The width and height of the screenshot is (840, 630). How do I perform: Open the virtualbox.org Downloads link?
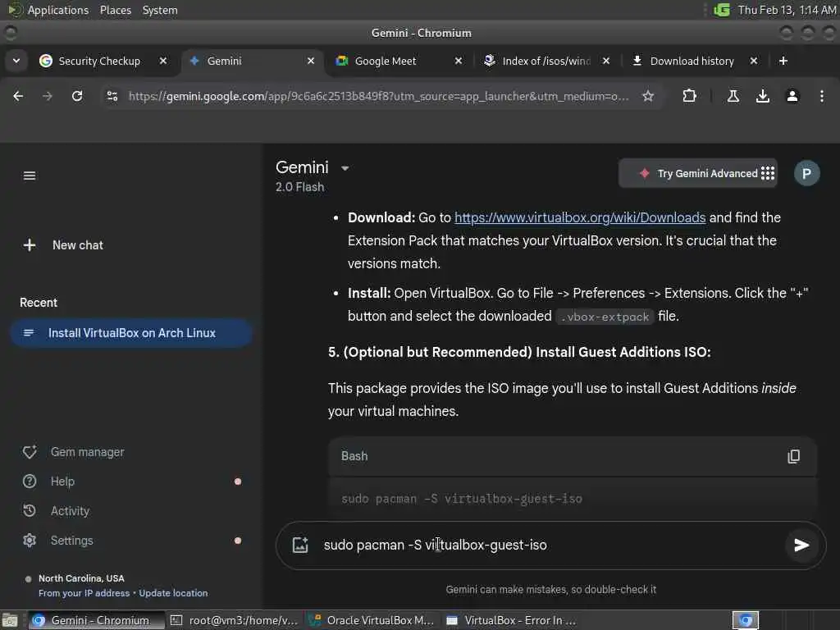[x=580, y=217]
